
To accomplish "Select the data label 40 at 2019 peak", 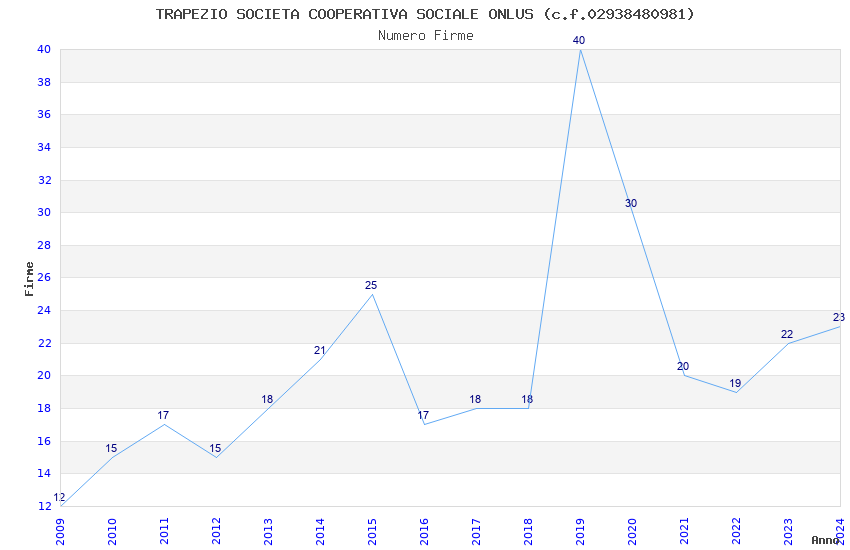I will tap(579, 40).
